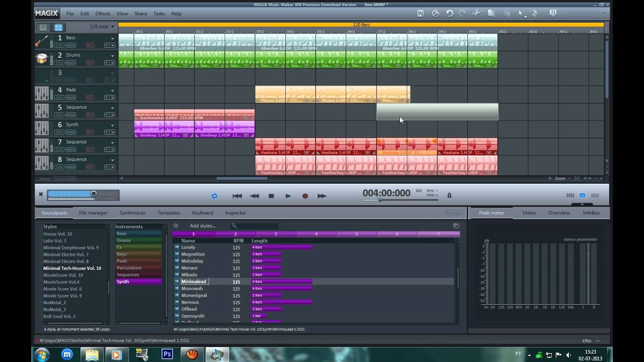This screenshot has height=362, width=644.
Task: Select the Sequences instrument category
Action: point(138,275)
